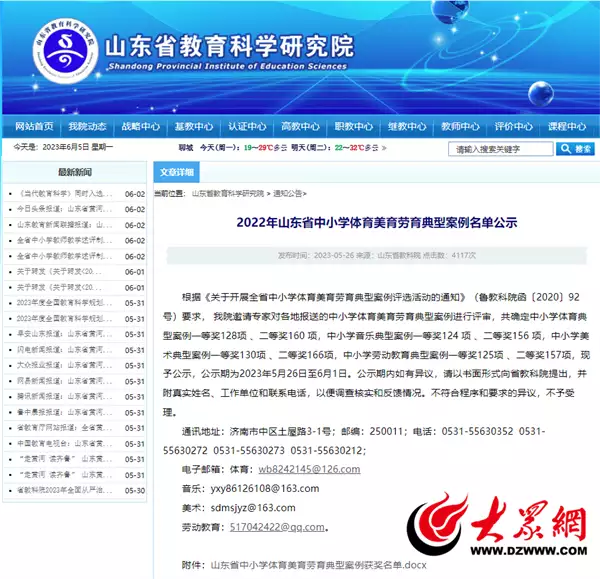This screenshot has width=600, height=579.
Task: Click 山东省教育科学研究院 breadcrumb link
Action: tap(228, 194)
